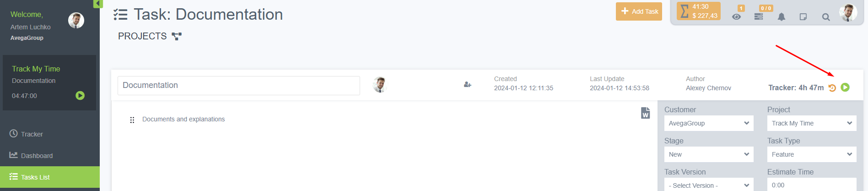Click the search magnifier icon

(825, 17)
